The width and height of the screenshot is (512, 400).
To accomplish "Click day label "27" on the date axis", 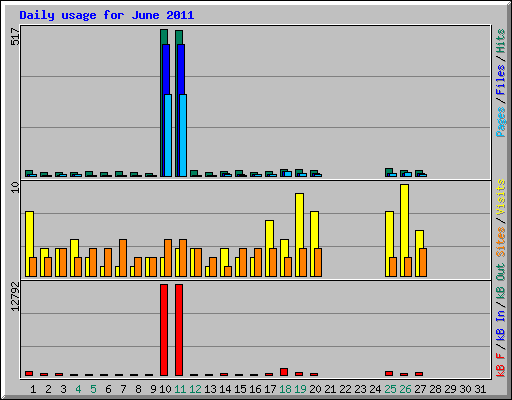I will point(420,389).
